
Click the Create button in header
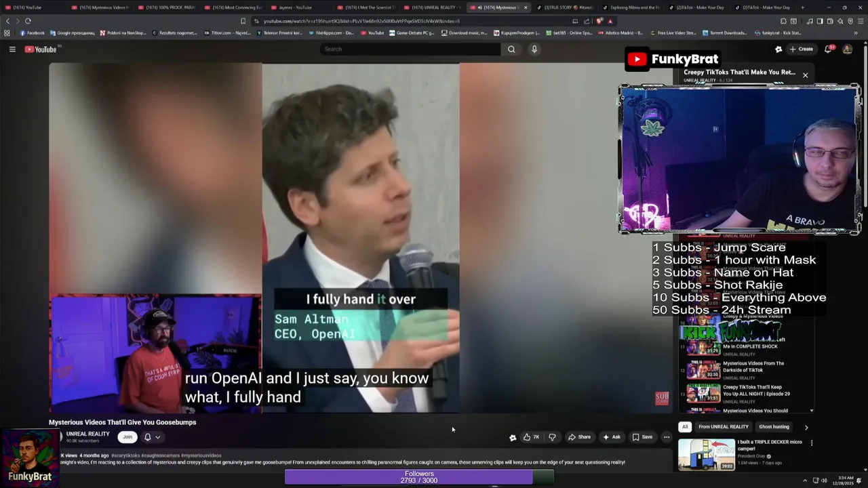[801, 49]
